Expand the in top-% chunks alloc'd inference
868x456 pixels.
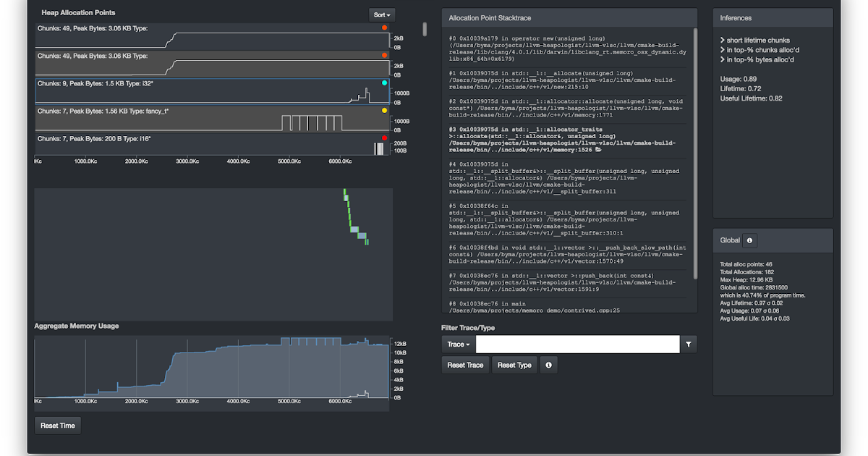759,50
